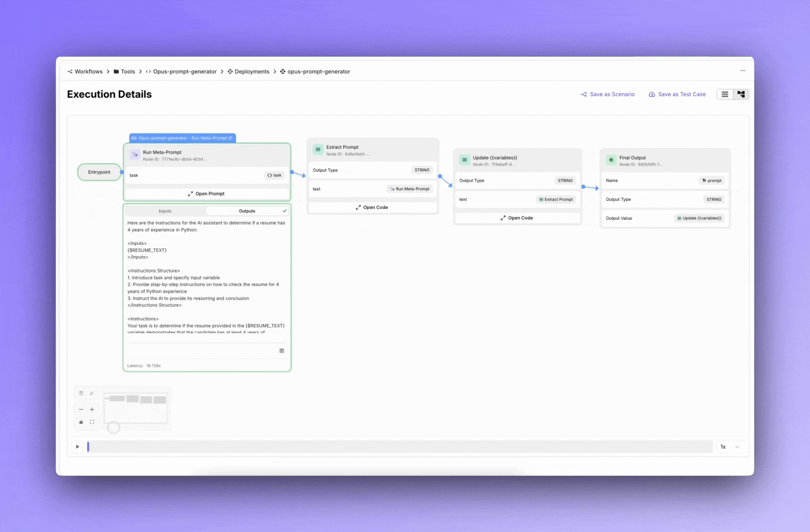This screenshot has width=810, height=532.
Task: Click Node ID 7771ac8c-db5d-453d text
Action: coord(174,160)
